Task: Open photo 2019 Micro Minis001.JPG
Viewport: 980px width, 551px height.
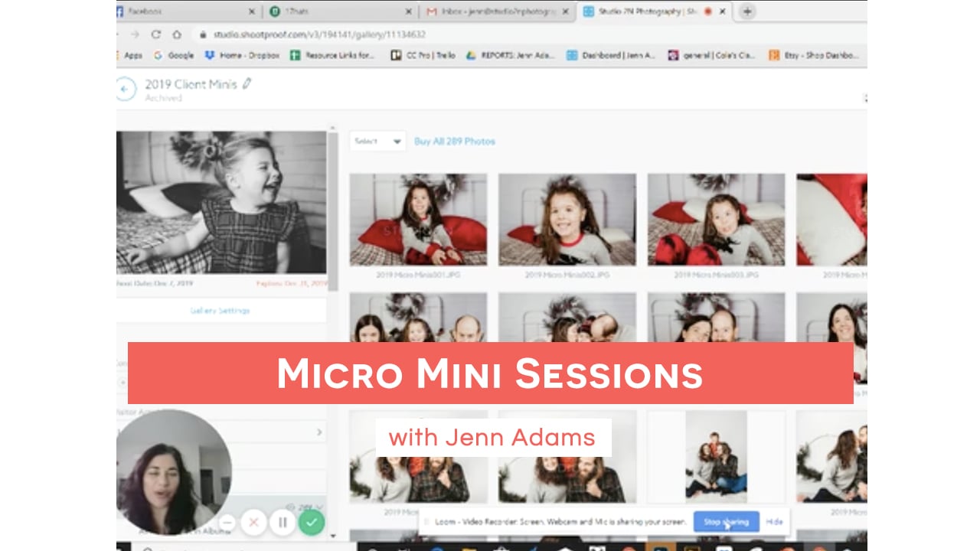Action: [x=418, y=220]
